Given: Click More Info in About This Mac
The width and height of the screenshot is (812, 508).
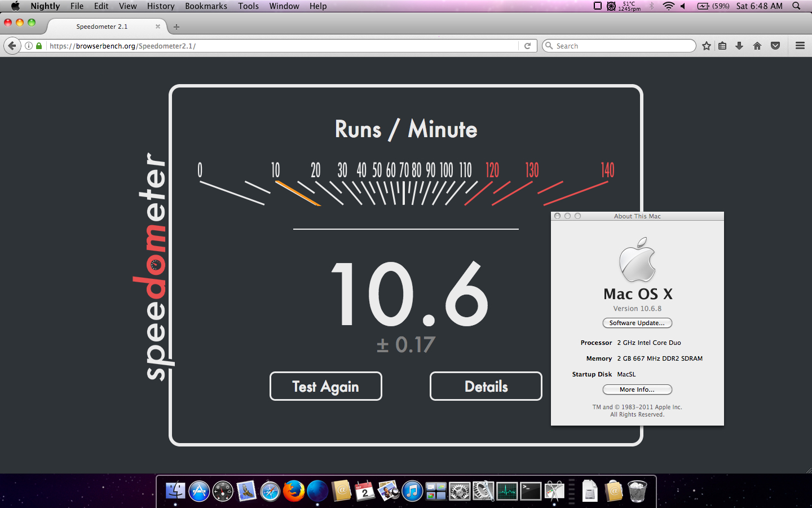Looking at the screenshot, I should tap(637, 389).
